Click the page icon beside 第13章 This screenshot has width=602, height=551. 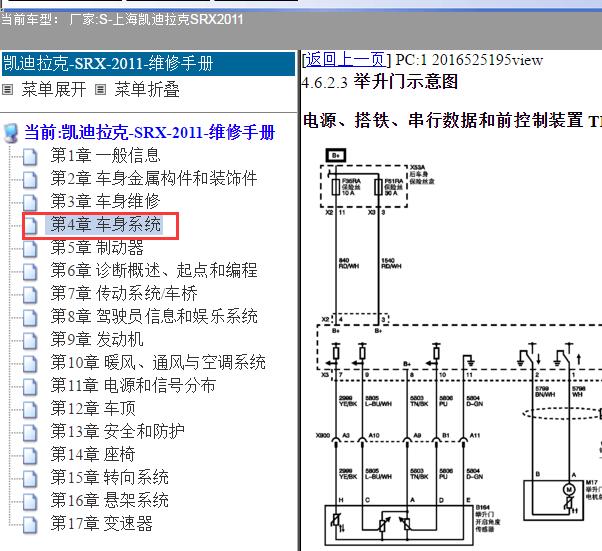[x=30, y=433]
